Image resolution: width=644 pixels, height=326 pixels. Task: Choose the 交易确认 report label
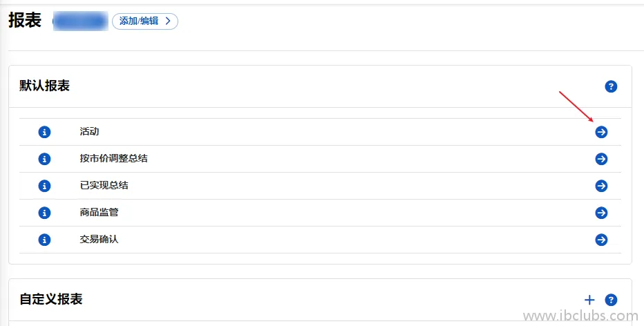pyautogui.click(x=99, y=240)
